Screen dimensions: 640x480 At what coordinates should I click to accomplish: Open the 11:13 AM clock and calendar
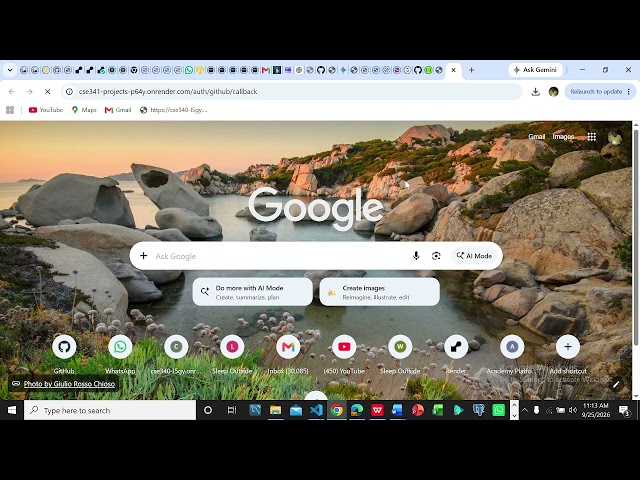point(596,410)
